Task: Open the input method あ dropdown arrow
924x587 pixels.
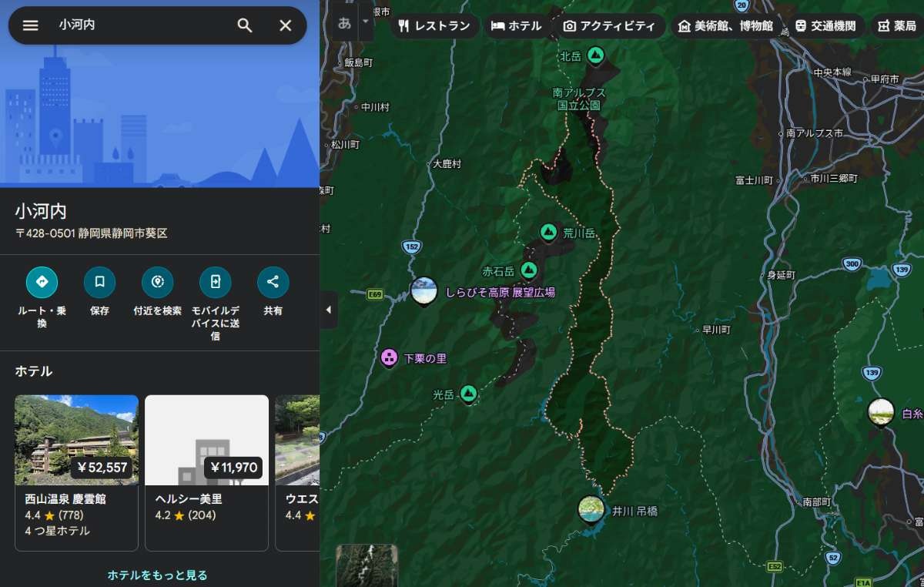Action: click(x=365, y=25)
